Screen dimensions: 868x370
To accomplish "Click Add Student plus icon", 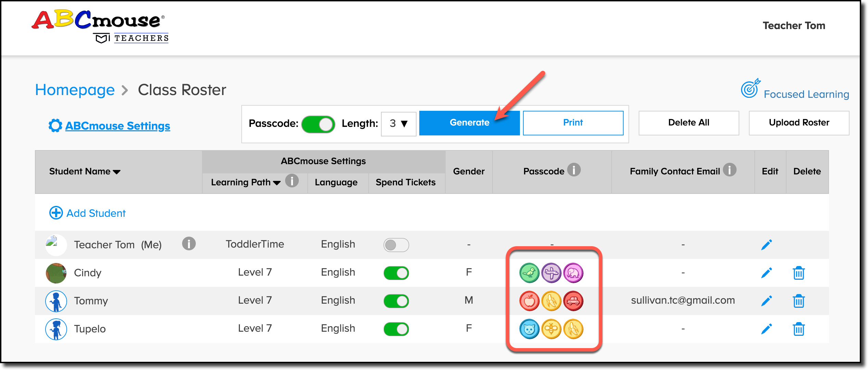I will 56,213.
